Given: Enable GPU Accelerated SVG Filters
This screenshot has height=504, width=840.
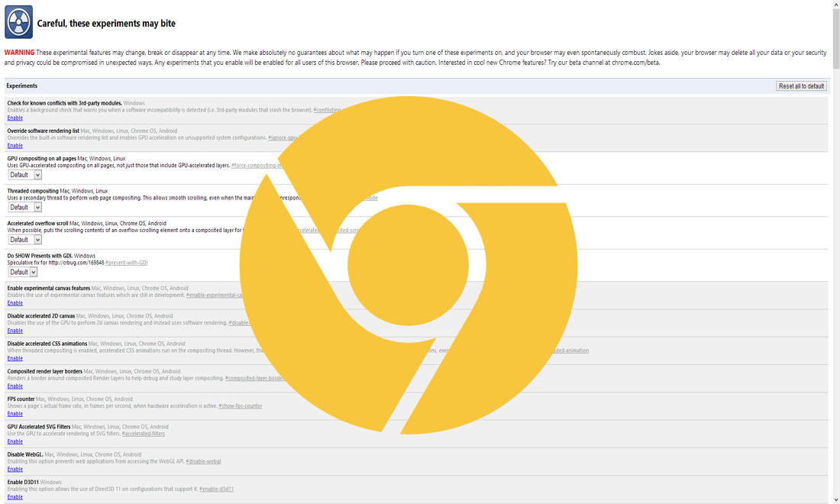Looking at the screenshot, I should click(15, 442).
